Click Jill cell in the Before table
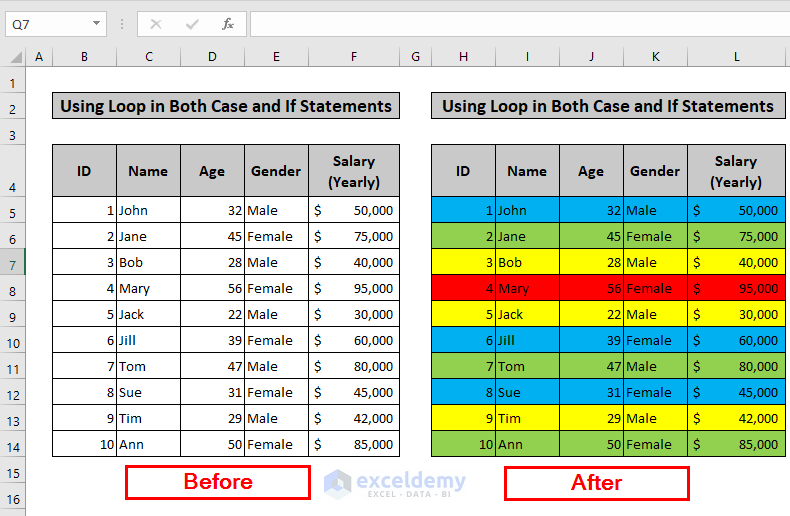This screenshot has width=790, height=516. click(x=149, y=340)
